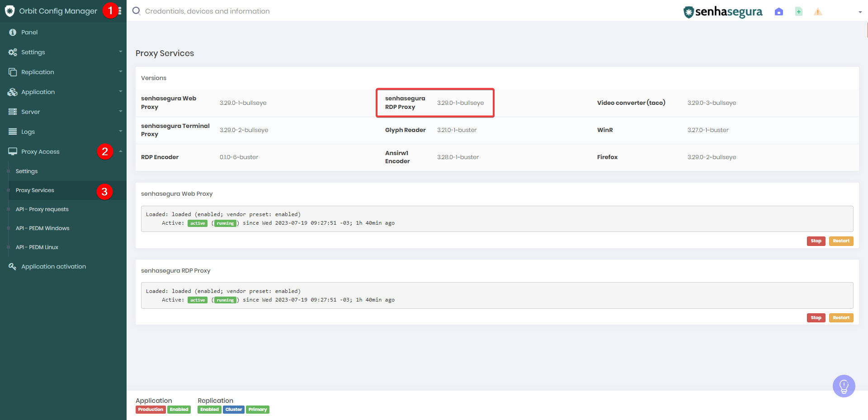Click the Logs lines icon
The image size is (868, 420).
click(13, 132)
